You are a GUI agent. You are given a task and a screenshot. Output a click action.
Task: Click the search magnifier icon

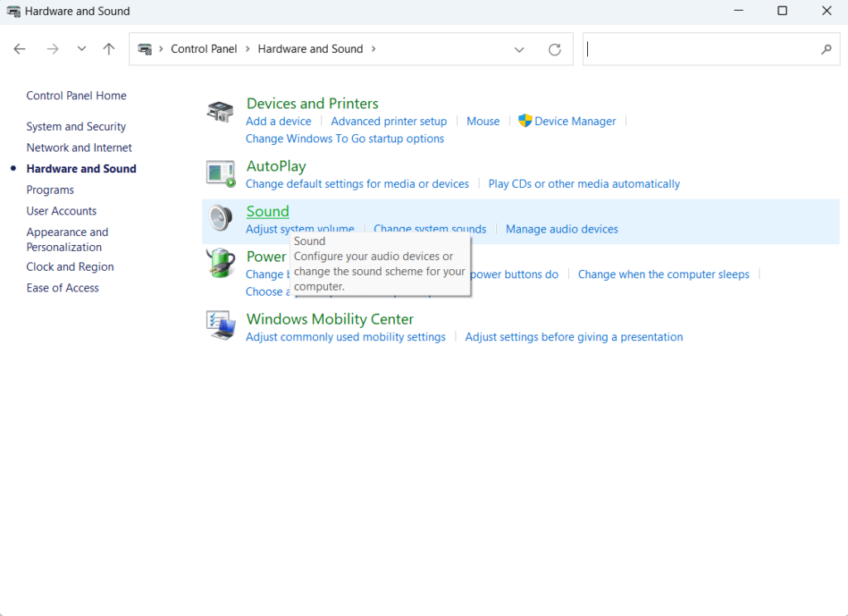(826, 49)
